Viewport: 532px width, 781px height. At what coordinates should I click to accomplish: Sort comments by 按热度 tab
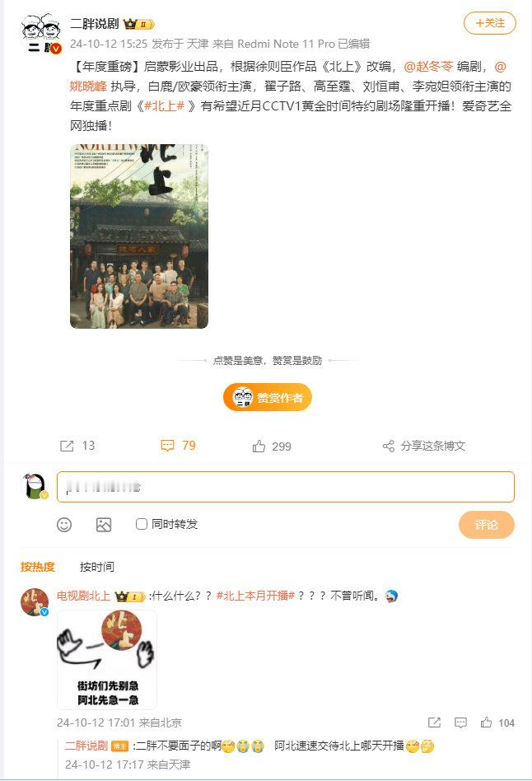coord(38,566)
